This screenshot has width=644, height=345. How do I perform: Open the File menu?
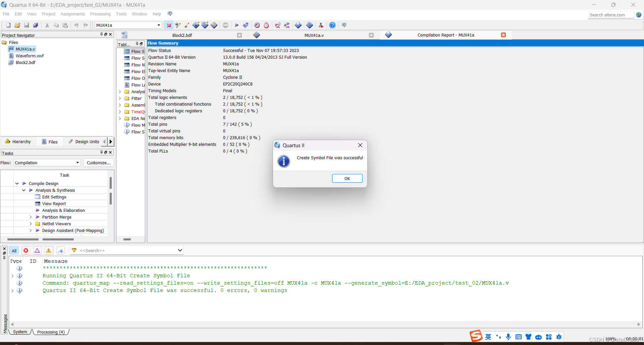[x=6, y=14]
